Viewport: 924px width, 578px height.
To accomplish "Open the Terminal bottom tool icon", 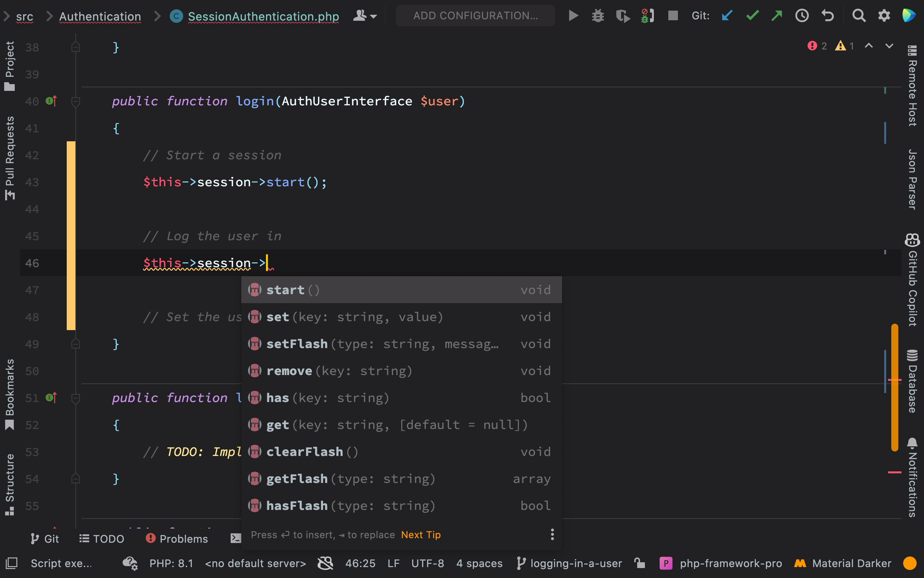I will click(235, 539).
